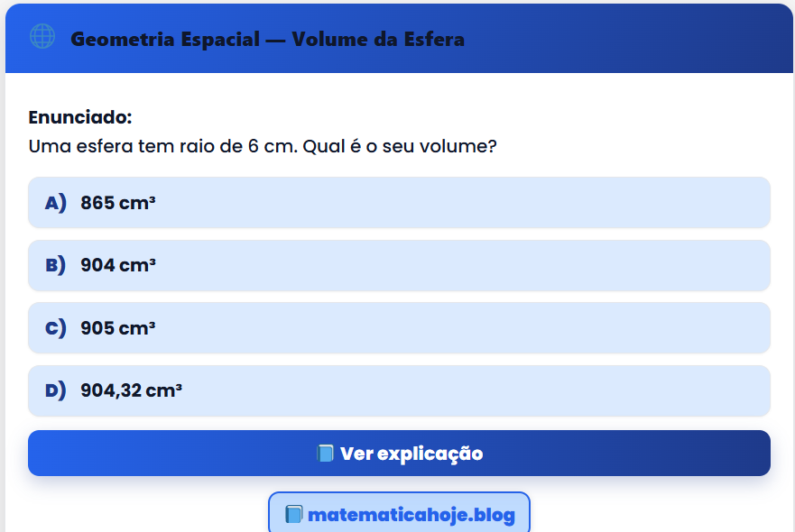Click the book icon beside Ver explicação
This screenshot has width=795, height=532.
pyautogui.click(x=325, y=454)
